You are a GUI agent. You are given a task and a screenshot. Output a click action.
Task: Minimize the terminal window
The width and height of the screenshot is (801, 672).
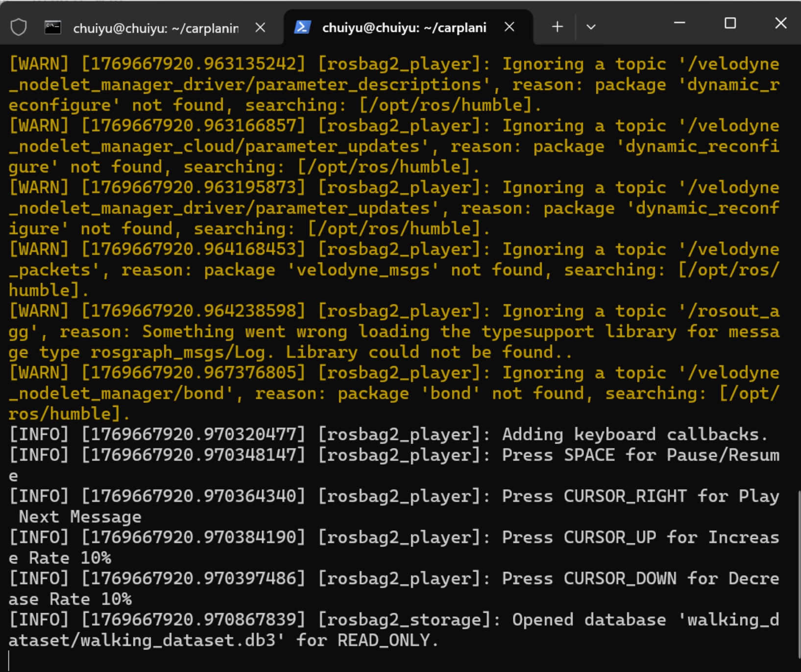pyautogui.click(x=680, y=23)
